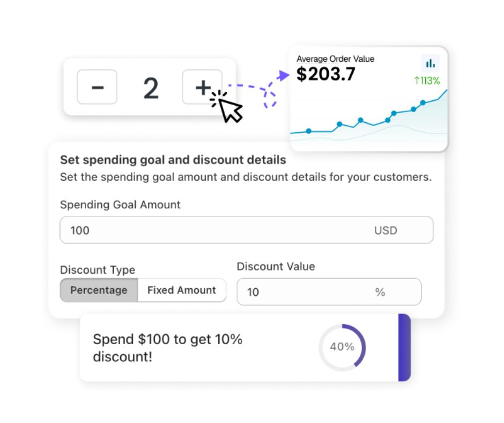The height and width of the screenshot is (423, 504).
Task: Click the quantity number 2
Action: point(151,88)
